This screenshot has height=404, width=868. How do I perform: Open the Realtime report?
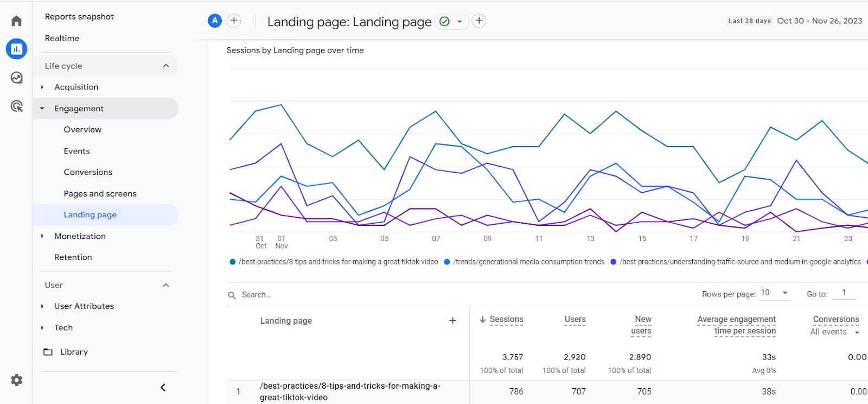(62, 38)
